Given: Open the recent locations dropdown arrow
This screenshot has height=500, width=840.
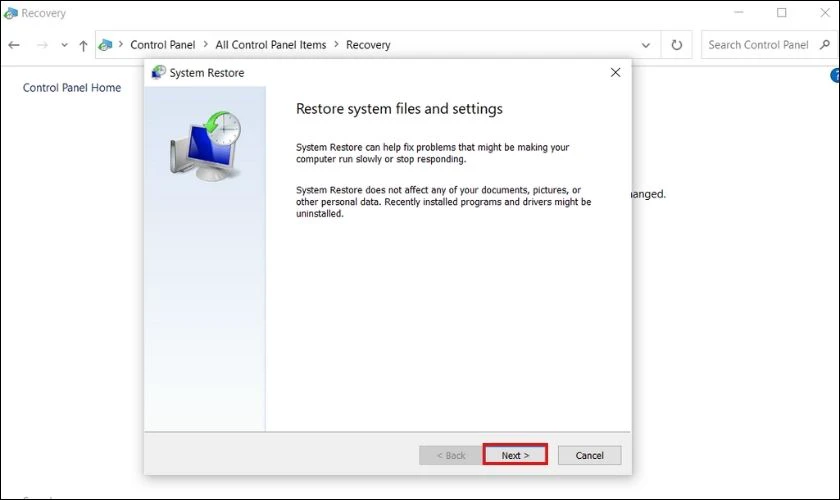Looking at the screenshot, I should pos(64,45).
